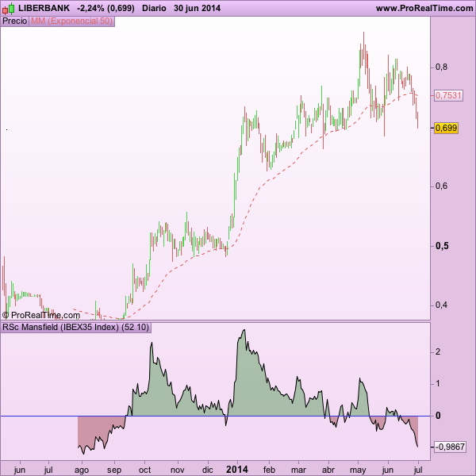Click the ago month label on time axis
Viewport: 476px width, 476px height.
pos(82,470)
